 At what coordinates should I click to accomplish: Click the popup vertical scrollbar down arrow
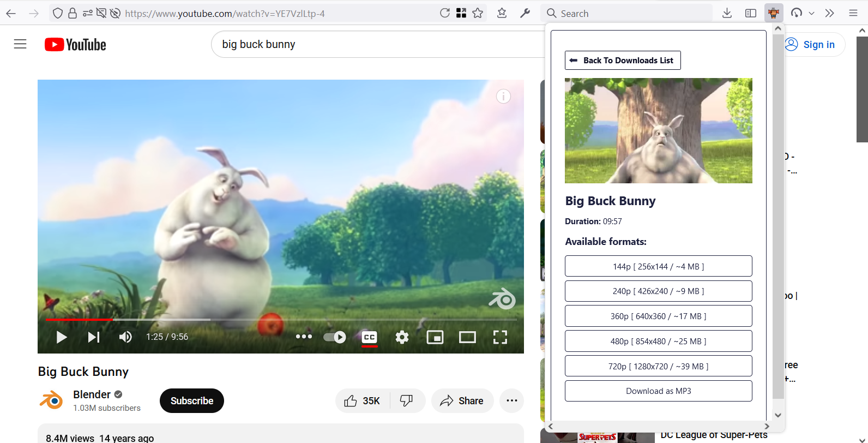(x=778, y=415)
